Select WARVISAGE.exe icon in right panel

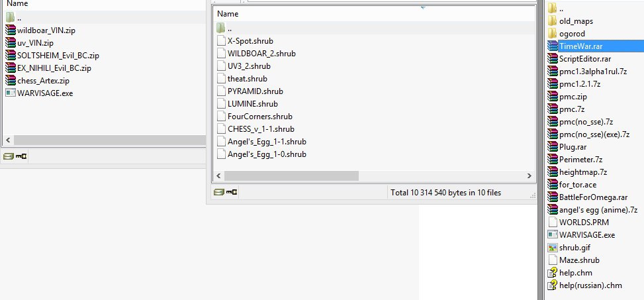click(553, 234)
